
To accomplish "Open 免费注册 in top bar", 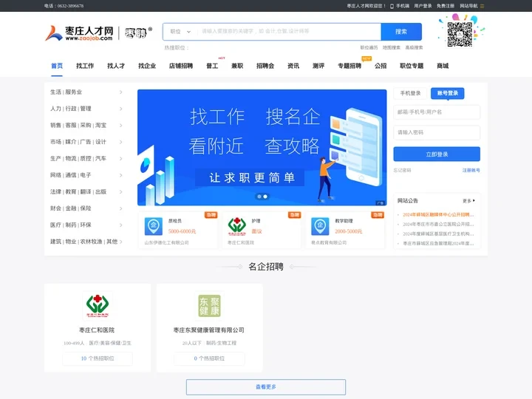I will (446, 6).
